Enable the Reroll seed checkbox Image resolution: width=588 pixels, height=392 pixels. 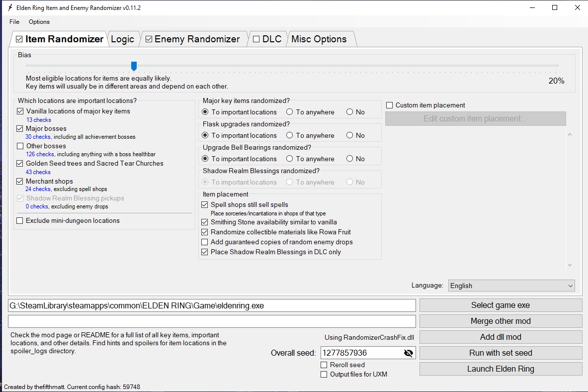[x=324, y=365]
